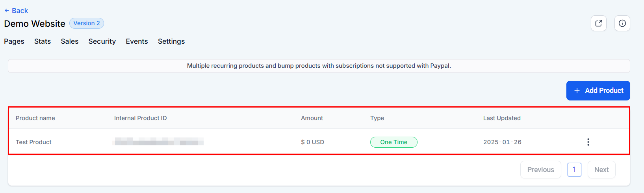Open site in new tab icon
This screenshot has width=644, height=193.
pos(598,23)
